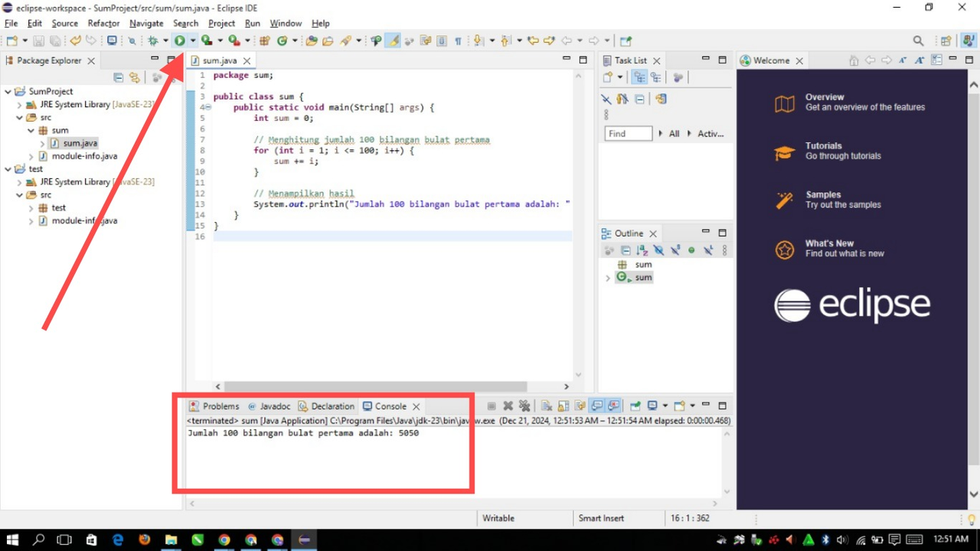Toggle Link with Editor in Package Explorer
This screenshot has height=551, width=980.
pos(135,77)
